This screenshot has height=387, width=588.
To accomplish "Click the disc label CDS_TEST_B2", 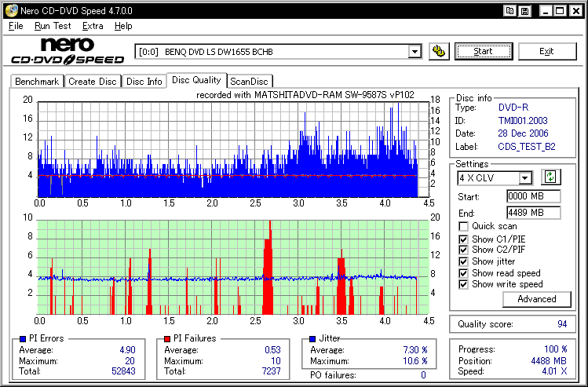I will [527, 147].
